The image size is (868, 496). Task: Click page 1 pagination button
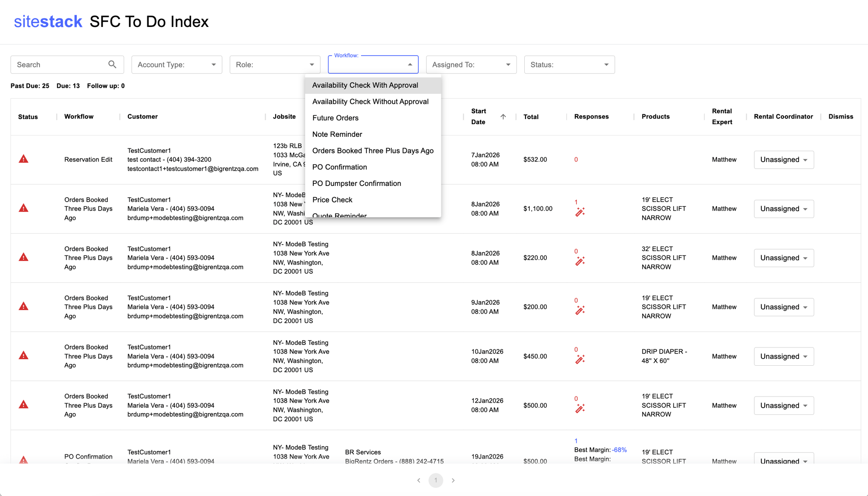436,480
